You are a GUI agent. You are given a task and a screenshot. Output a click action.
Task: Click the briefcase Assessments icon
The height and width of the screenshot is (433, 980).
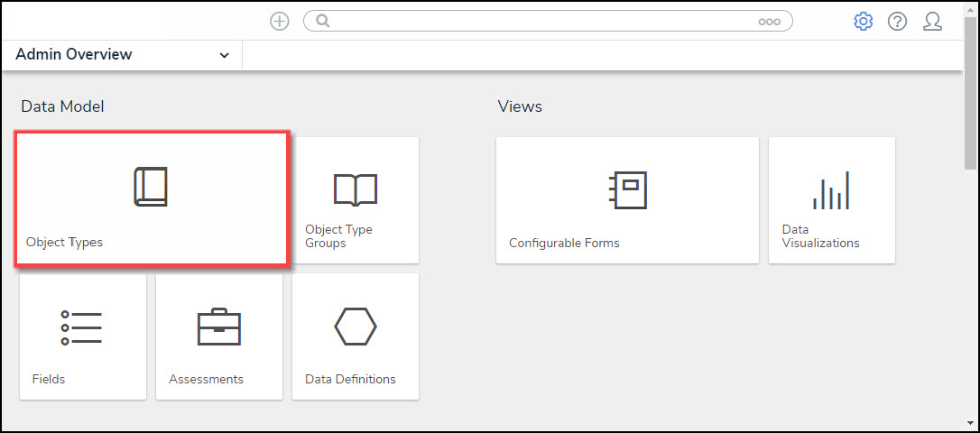(218, 327)
